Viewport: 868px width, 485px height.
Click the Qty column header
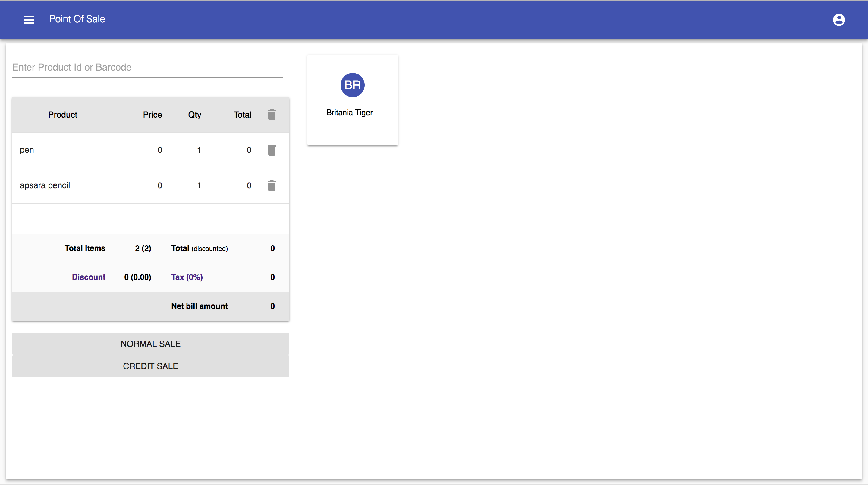point(194,115)
